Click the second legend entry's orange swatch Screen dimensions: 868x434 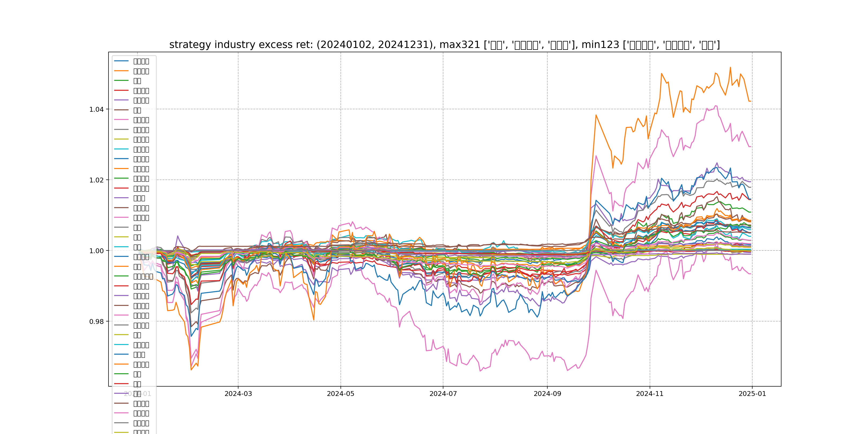coord(121,71)
